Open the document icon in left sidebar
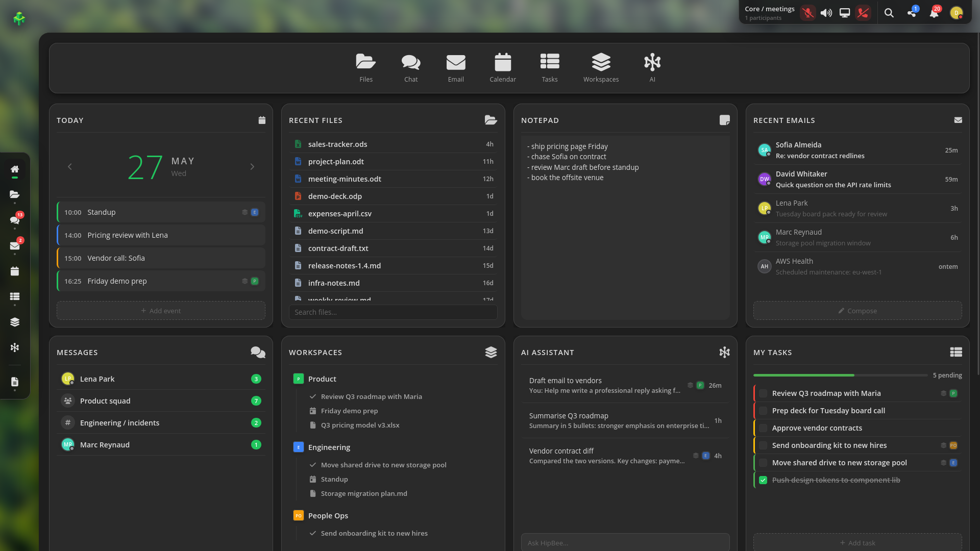This screenshot has width=980, height=551. pyautogui.click(x=15, y=382)
